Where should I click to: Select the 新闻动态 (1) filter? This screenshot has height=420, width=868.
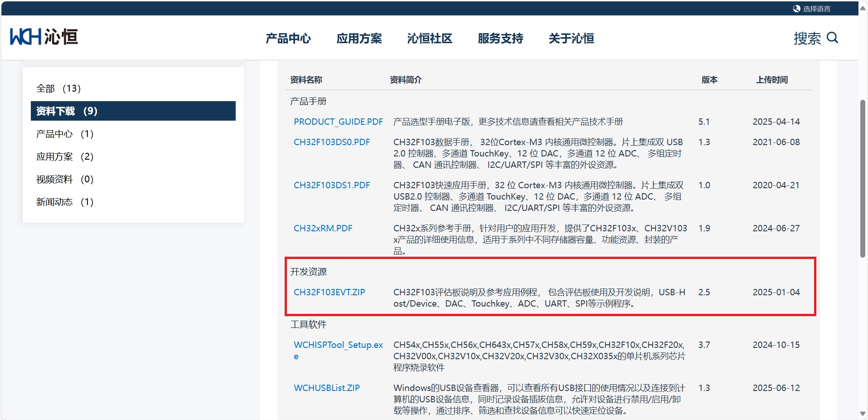point(65,202)
